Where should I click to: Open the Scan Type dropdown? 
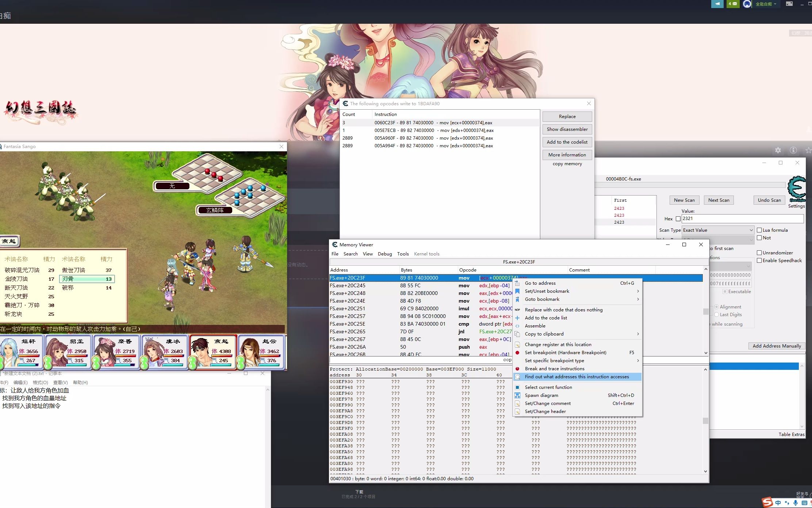(718, 230)
